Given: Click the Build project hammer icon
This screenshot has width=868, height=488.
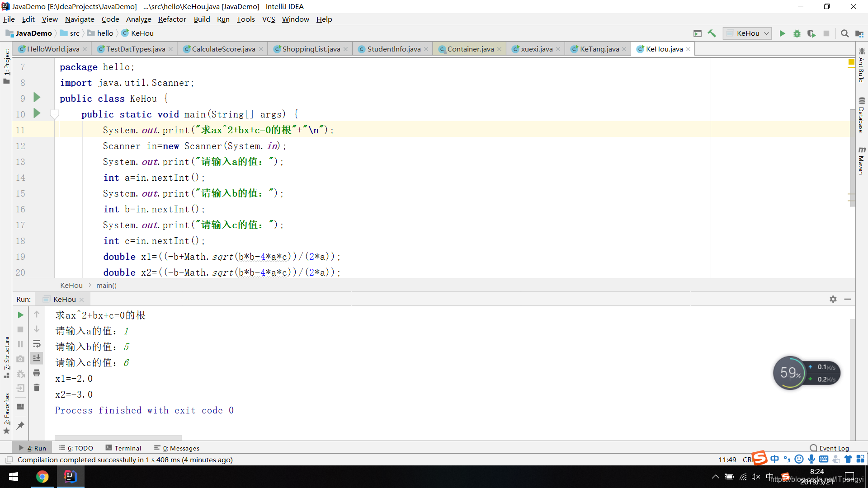Looking at the screenshot, I should coord(712,33).
